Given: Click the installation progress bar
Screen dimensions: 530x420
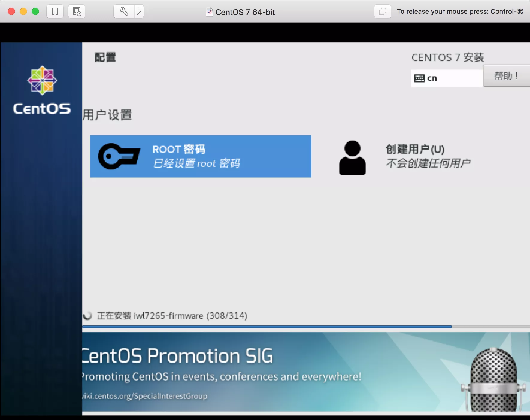Looking at the screenshot, I should coord(306,327).
